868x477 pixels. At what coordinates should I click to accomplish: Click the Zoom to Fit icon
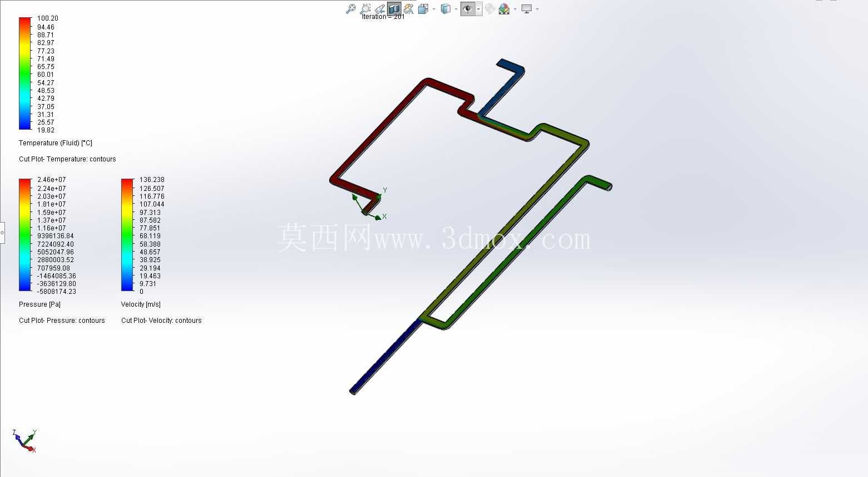[x=351, y=9]
